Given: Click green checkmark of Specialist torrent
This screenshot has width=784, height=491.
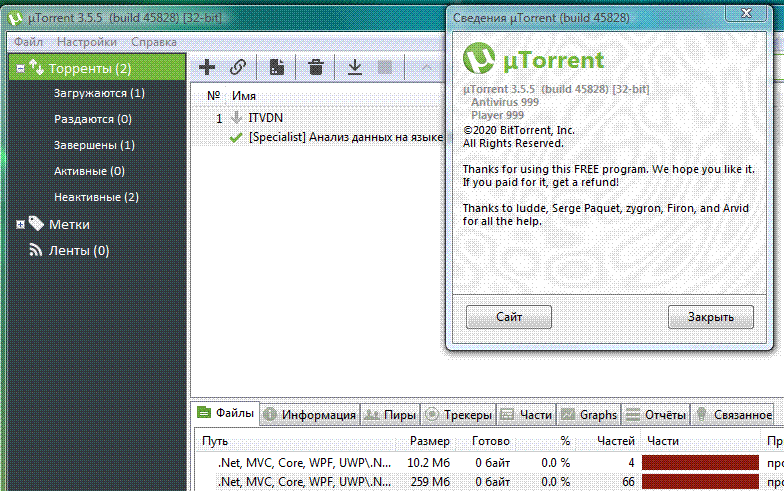Looking at the screenshot, I should 236,137.
